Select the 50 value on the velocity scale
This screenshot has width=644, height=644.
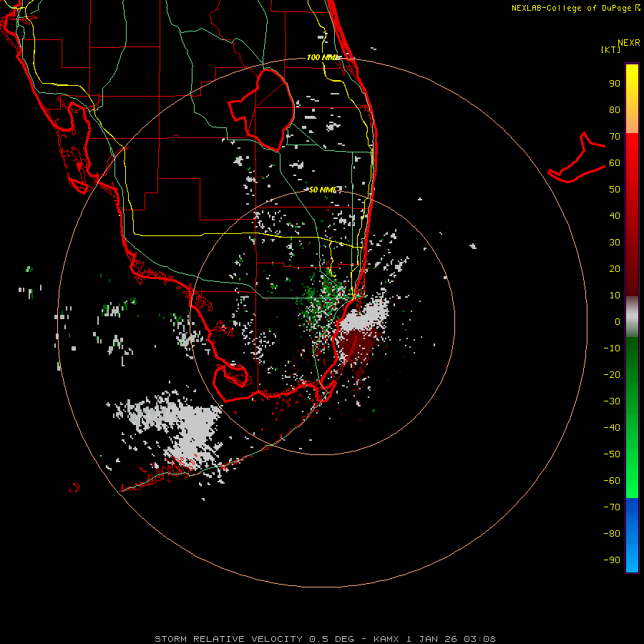[615, 190]
